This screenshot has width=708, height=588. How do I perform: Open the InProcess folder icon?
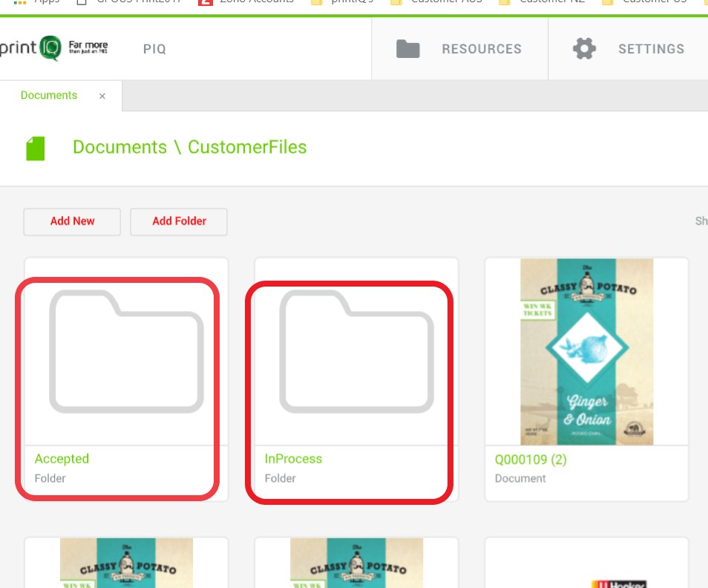pos(357,351)
